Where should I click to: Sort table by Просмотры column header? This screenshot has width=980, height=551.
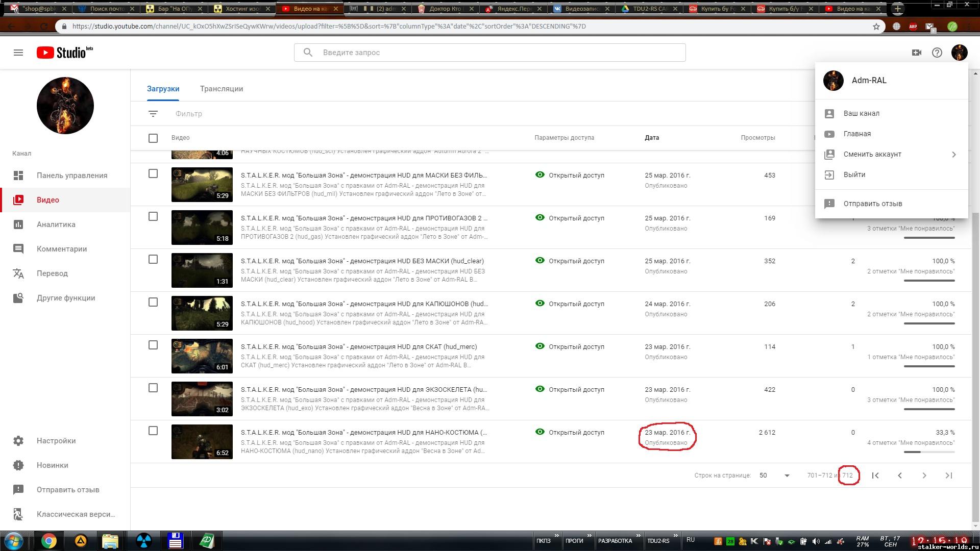[x=758, y=138]
